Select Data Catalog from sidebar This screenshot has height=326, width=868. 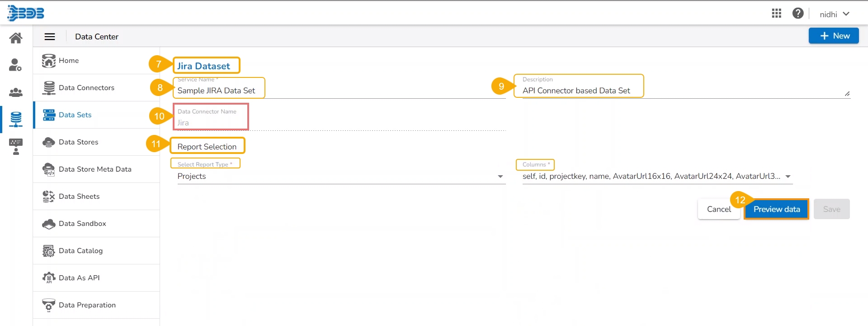(80, 251)
